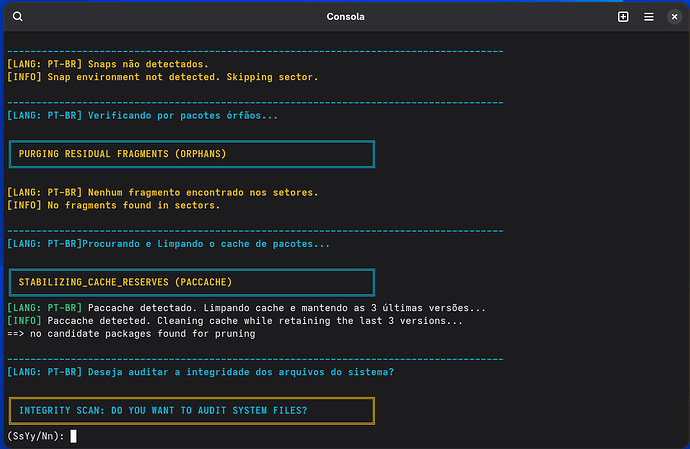Click "Nenhum fragmento encontrado nos setores" line

tap(163, 193)
